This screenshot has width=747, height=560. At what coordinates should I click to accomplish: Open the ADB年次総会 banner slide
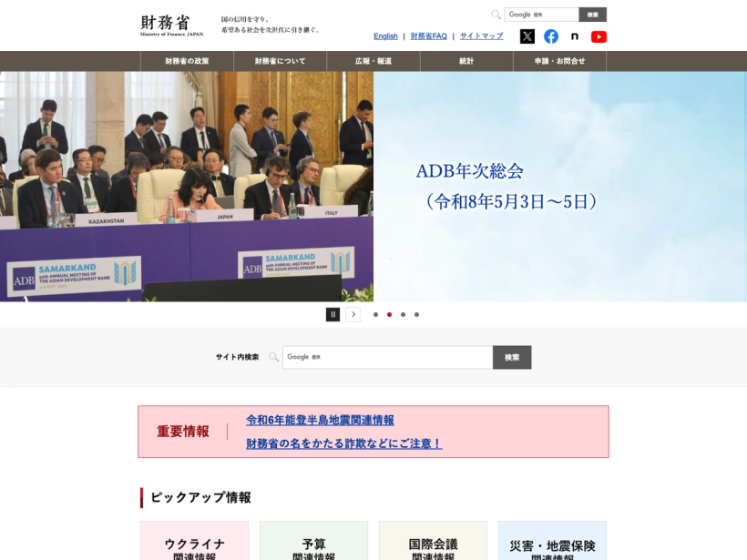[373, 186]
